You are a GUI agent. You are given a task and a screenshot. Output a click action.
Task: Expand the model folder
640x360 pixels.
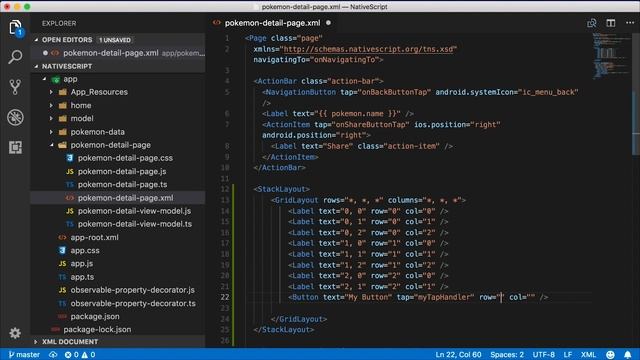pyautogui.click(x=51, y=118)
